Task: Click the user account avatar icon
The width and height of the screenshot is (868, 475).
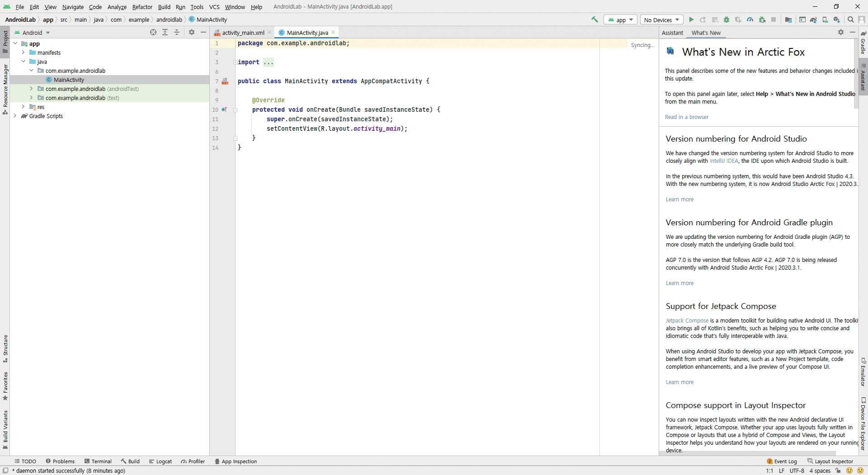Action: 862,19
